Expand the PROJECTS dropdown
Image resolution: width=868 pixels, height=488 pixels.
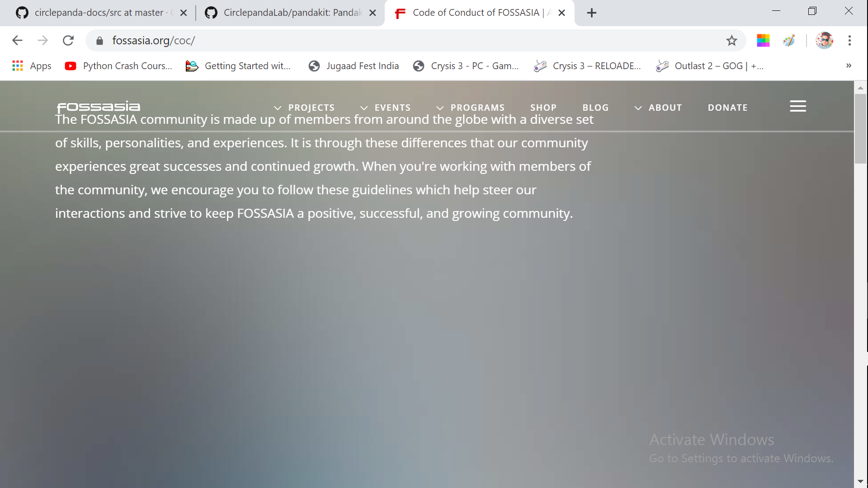[305, 108]
